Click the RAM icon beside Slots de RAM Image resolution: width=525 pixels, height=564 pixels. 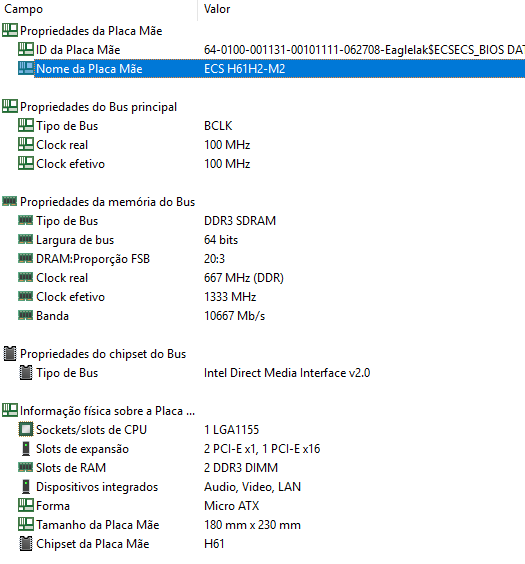26,467
